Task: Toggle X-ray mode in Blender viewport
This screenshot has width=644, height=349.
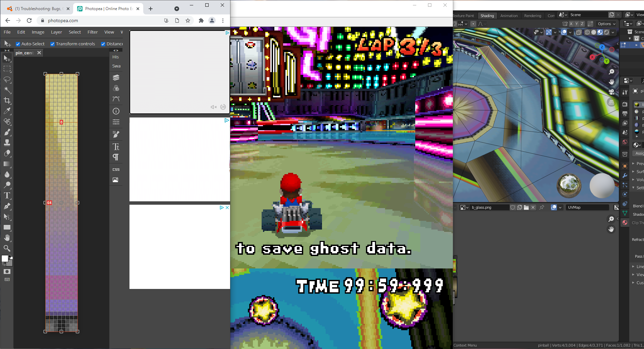Action: [579, 32]
